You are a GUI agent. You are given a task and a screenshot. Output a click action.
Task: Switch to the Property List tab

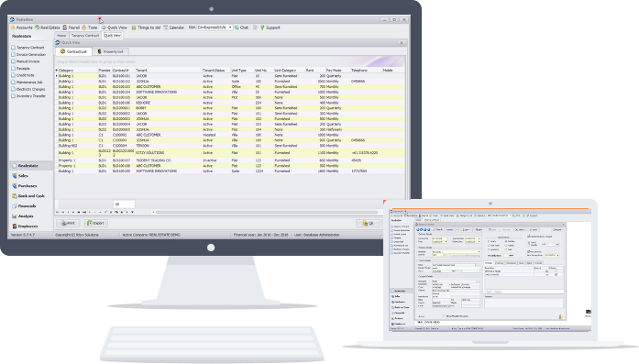tap(110, 51)
